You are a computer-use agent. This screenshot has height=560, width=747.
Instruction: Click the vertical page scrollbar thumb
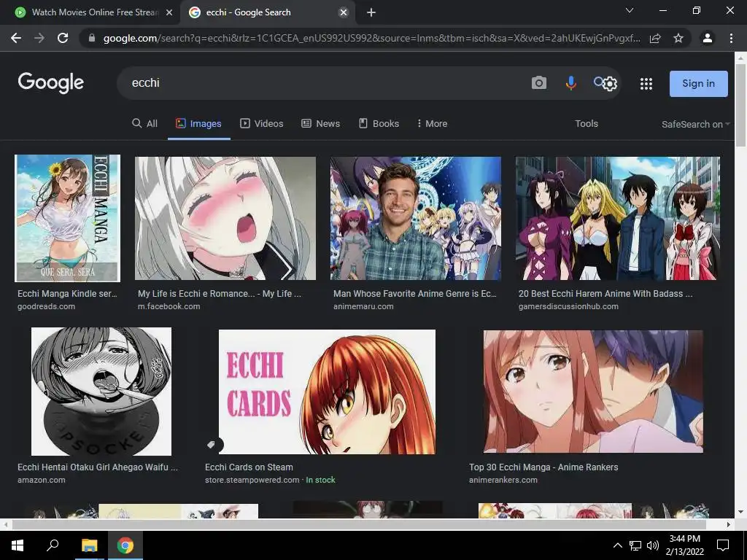click(x=740, y=105)
